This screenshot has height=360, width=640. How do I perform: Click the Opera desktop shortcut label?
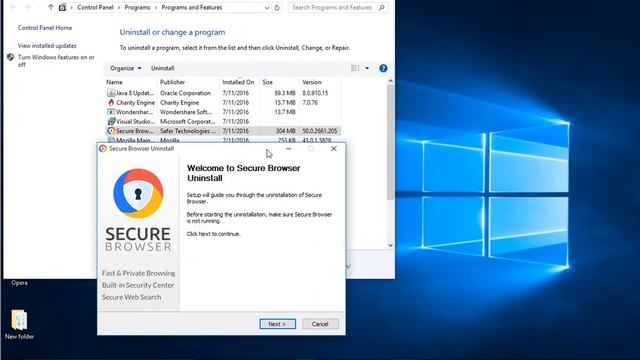click(x=19, y=283)
